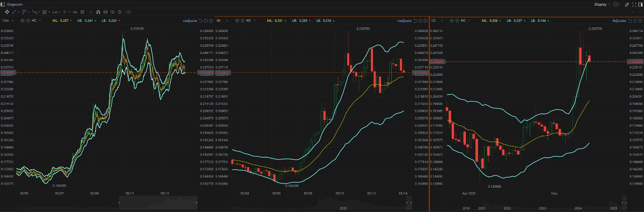Click the 0.259700 high label on 4h chart
Image resolution: width=644 pixels, height=212 pixels.
coord(363,28)
